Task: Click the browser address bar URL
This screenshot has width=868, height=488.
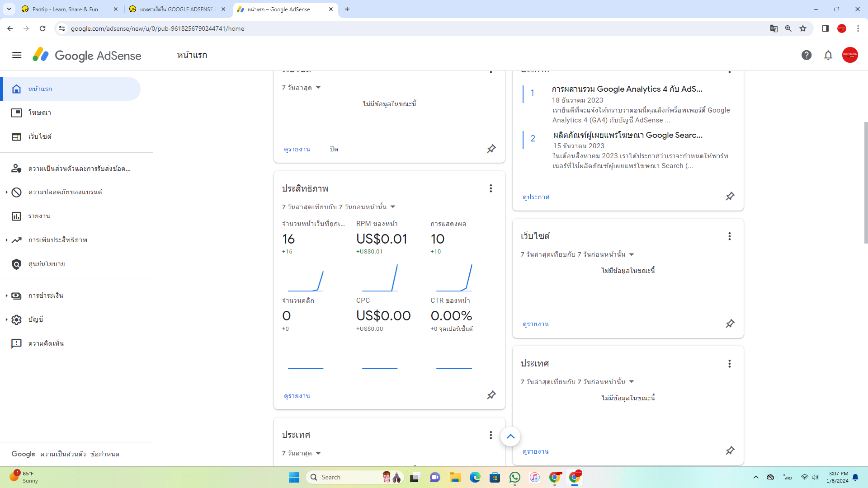Action: pyautogui.click(x=157, y=28)
